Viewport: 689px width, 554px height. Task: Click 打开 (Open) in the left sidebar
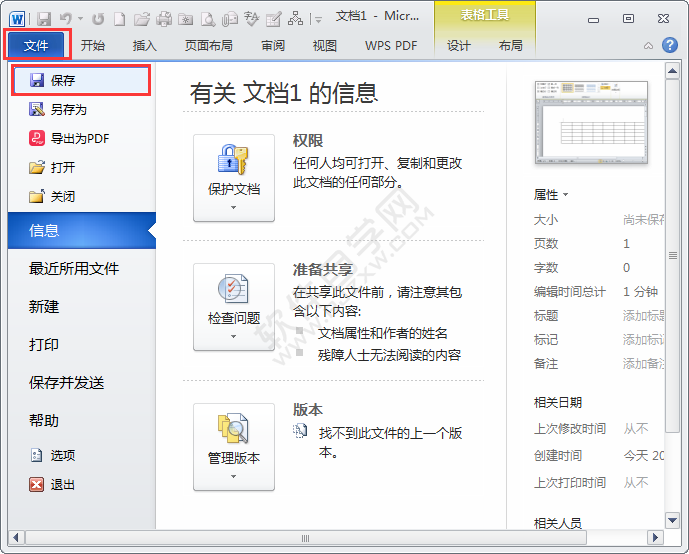62,167
